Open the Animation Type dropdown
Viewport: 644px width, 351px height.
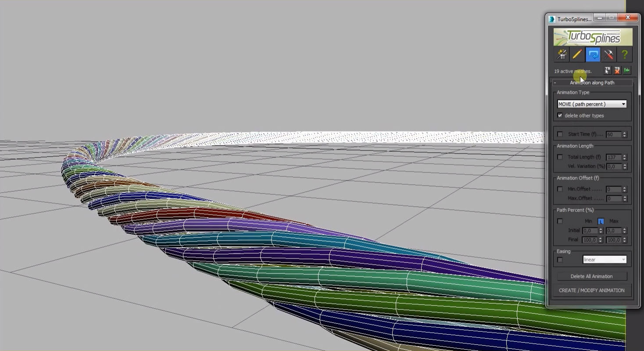tap(592, 104)
